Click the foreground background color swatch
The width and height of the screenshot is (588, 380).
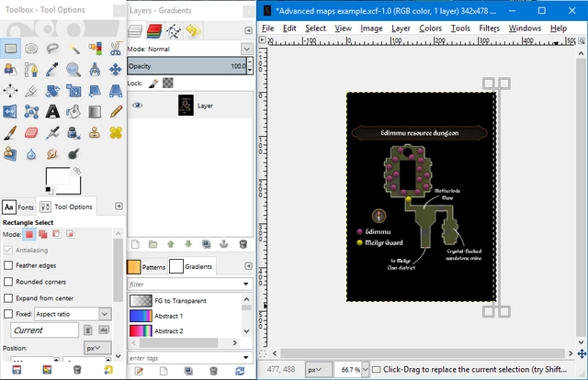(x=62, y=180)
